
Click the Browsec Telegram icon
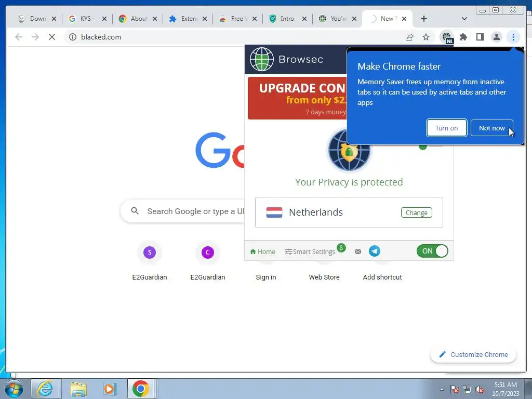click(375, 251)
